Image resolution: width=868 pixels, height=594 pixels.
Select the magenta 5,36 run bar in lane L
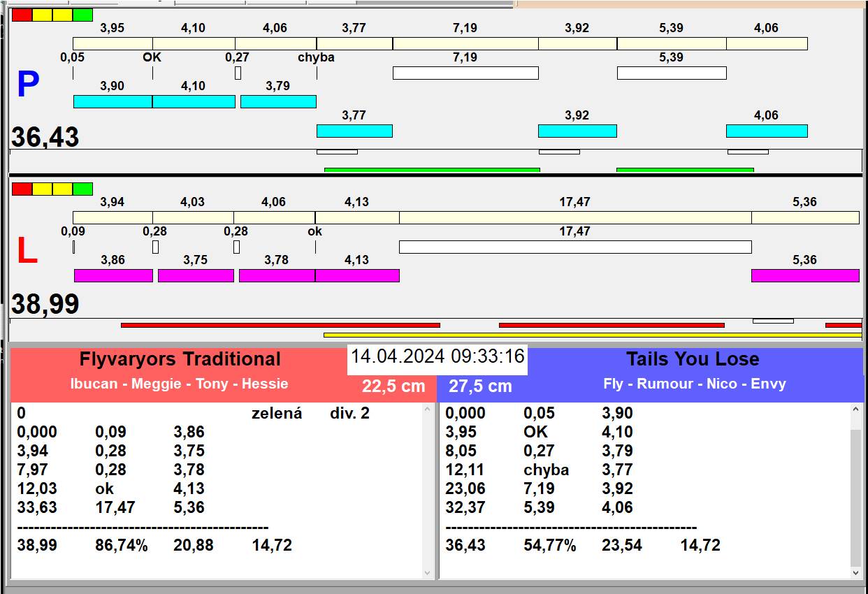(x=805, y=275)
